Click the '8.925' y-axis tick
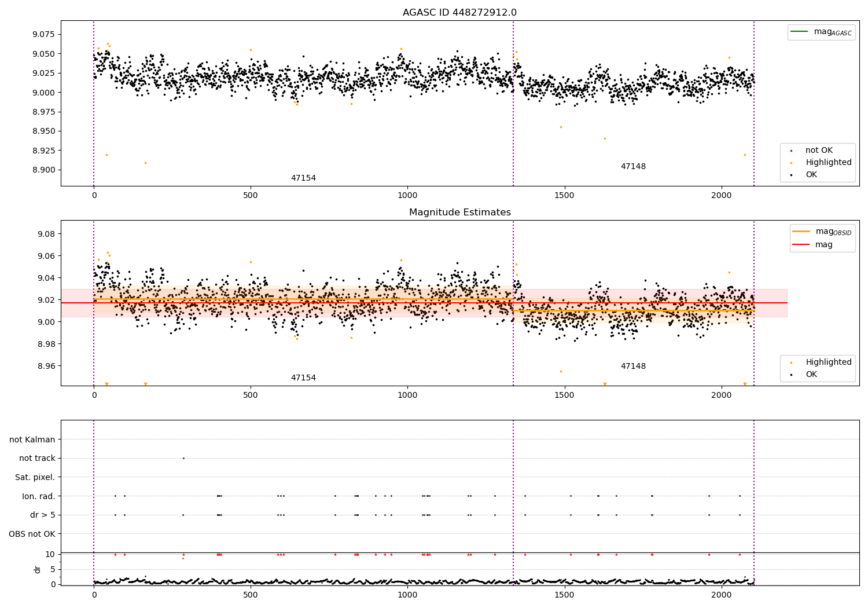This screenshot has width=868, height=608. click(43, 151)
